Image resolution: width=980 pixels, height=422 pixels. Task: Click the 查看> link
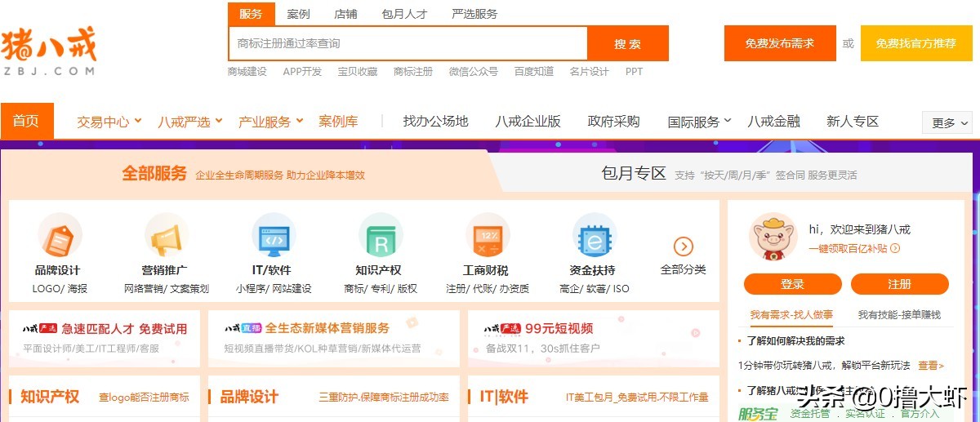pos(931,366)
